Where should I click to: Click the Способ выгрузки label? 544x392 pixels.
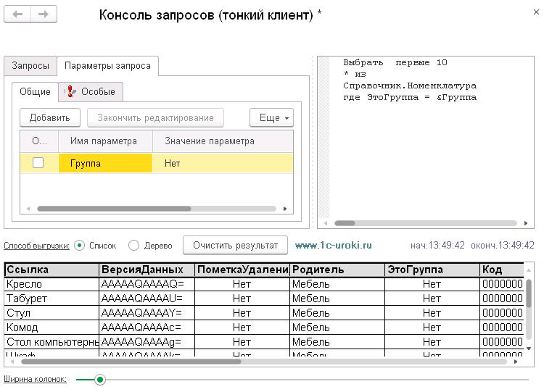click(x=36, y=246)
